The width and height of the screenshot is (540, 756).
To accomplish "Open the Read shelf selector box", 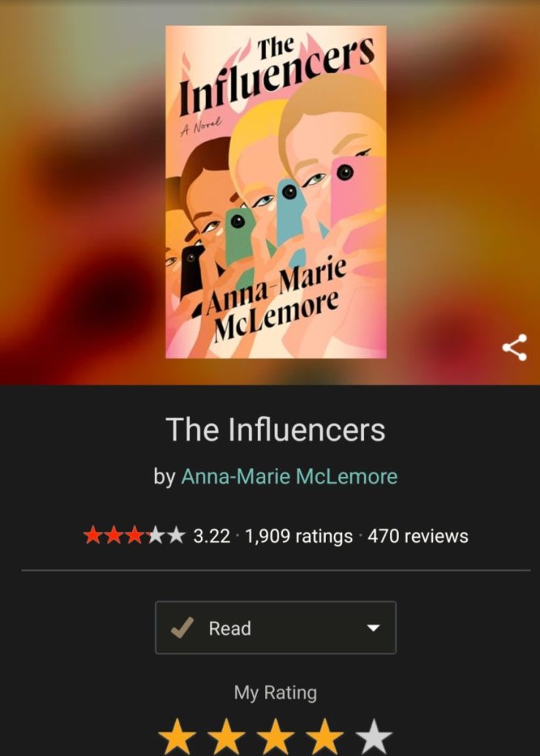I will coord(276,628).
